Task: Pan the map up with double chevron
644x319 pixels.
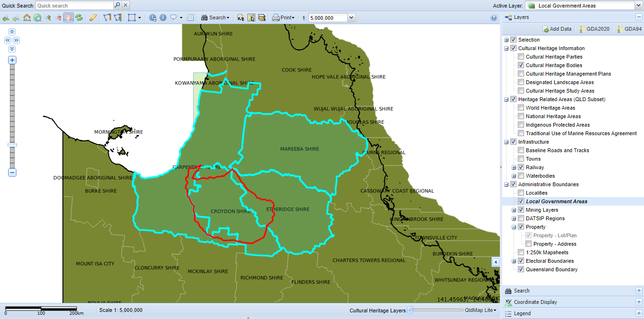Action: tap(12, 32)
